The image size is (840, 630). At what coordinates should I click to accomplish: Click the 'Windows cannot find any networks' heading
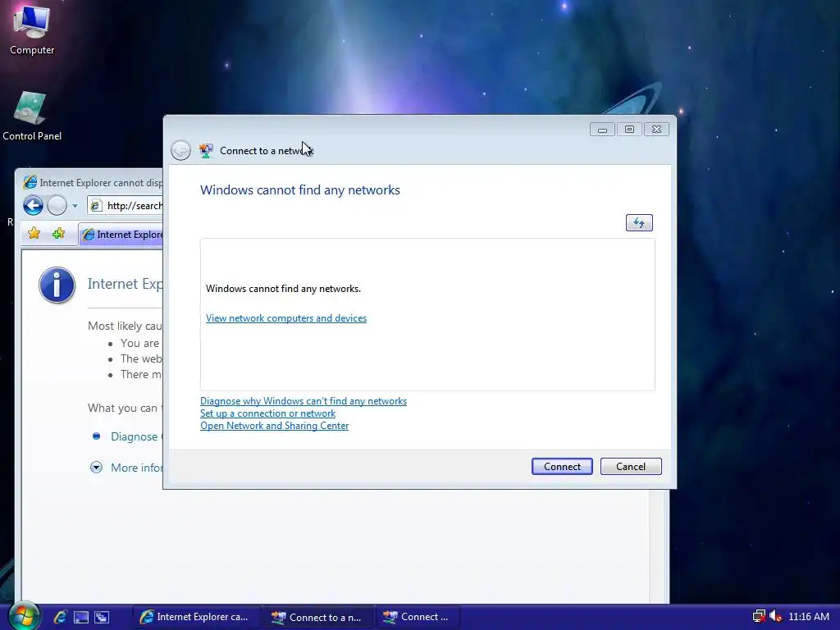click(x=300, y=190)
